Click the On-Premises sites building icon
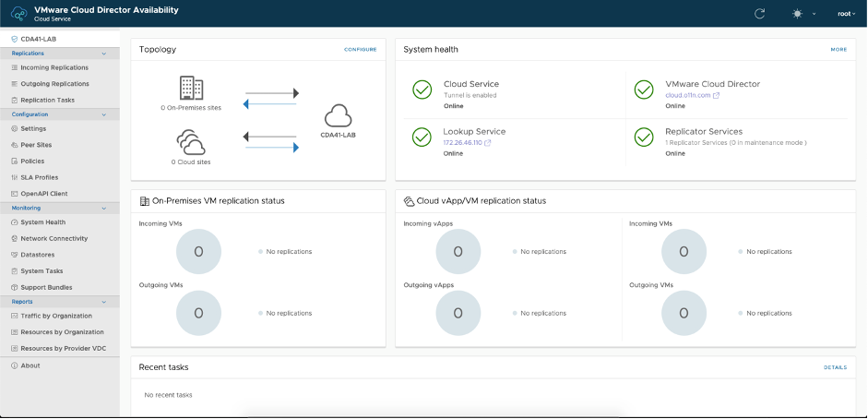868x419 pixels. tap(191, 88)
